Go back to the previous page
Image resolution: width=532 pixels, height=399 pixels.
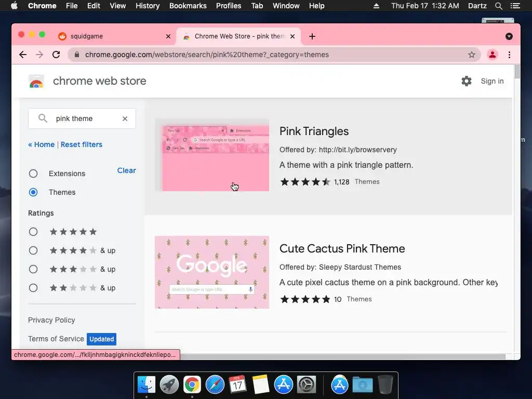[x=23, y=55]
